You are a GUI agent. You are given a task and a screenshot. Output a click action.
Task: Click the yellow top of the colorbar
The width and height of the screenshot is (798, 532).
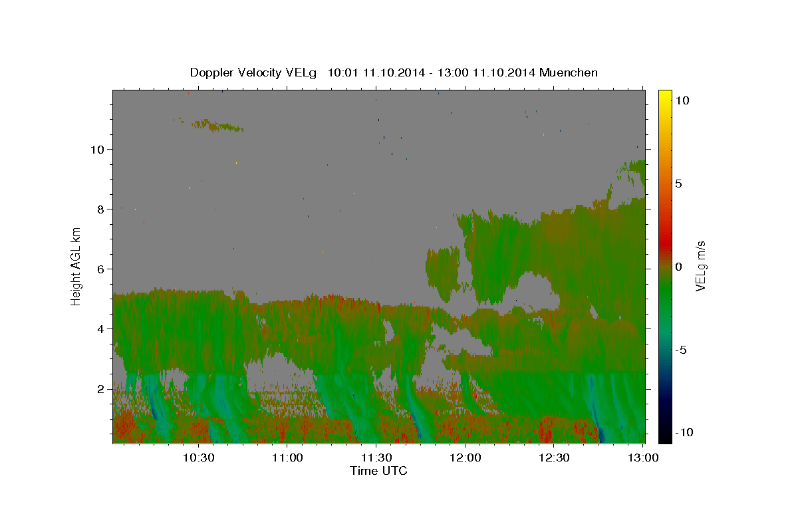point(665,96)
